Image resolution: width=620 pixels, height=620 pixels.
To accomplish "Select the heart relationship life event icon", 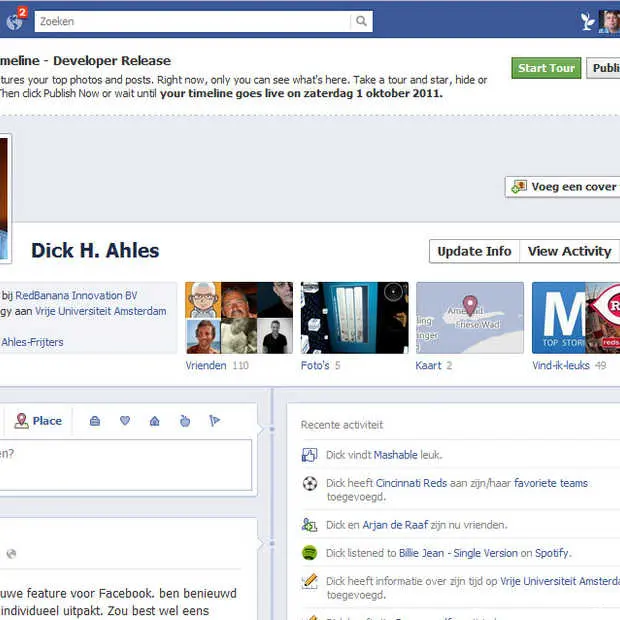I will click(125, 421).
